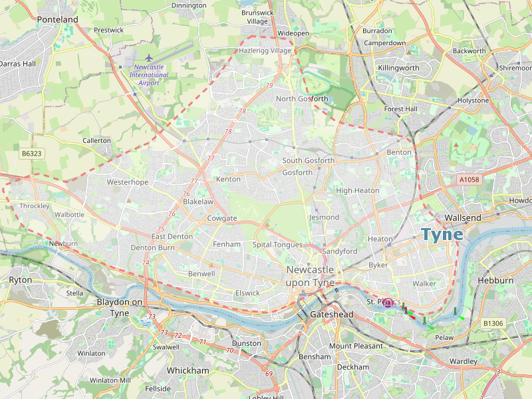The width and height of the screenshot is (532, 399).
Task: Click the Newcastle upon Tyne city label
Action: point(310,276)
